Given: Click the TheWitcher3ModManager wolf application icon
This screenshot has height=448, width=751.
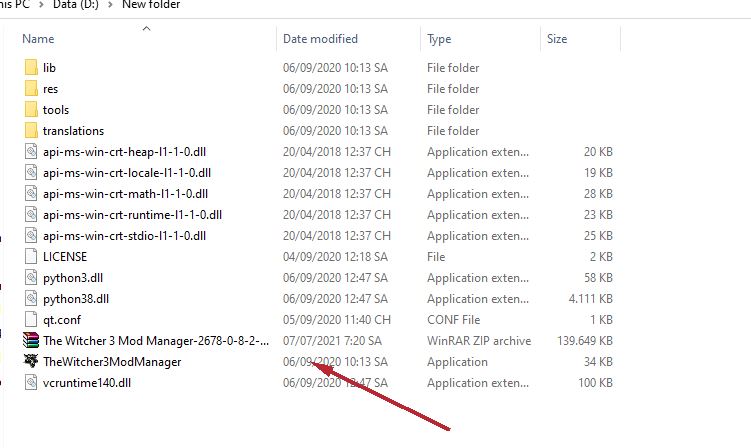Looking at the screenshot, I should pyautogui.click(x=30, y=362).
